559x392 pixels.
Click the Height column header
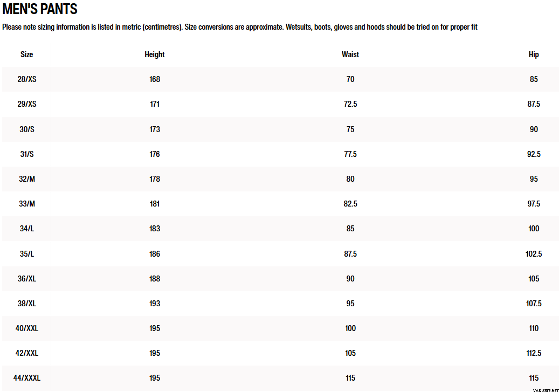click(155, 54)
